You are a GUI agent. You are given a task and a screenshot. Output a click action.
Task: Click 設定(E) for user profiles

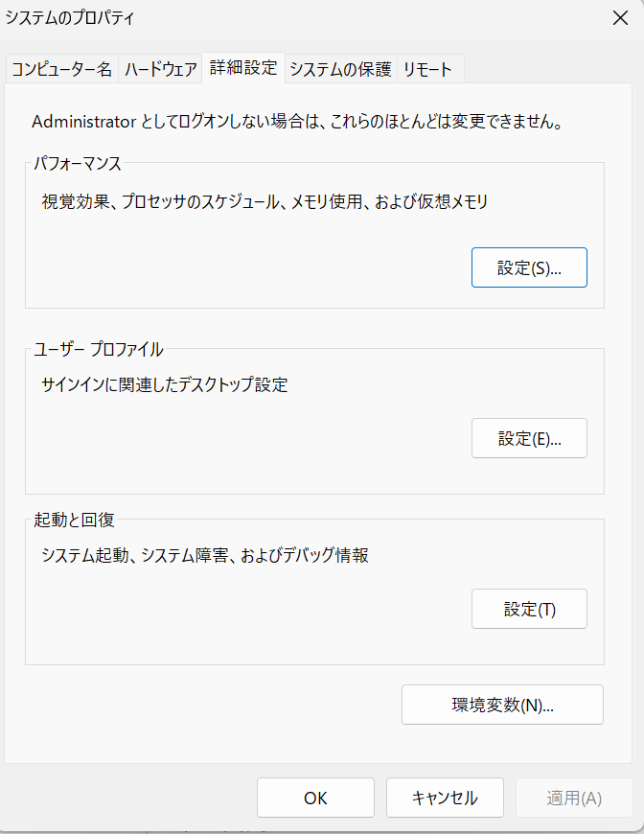(529, 439)
